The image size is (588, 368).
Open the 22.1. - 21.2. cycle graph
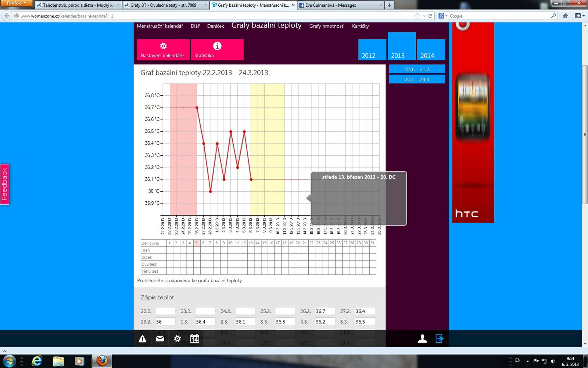point(417,69)
